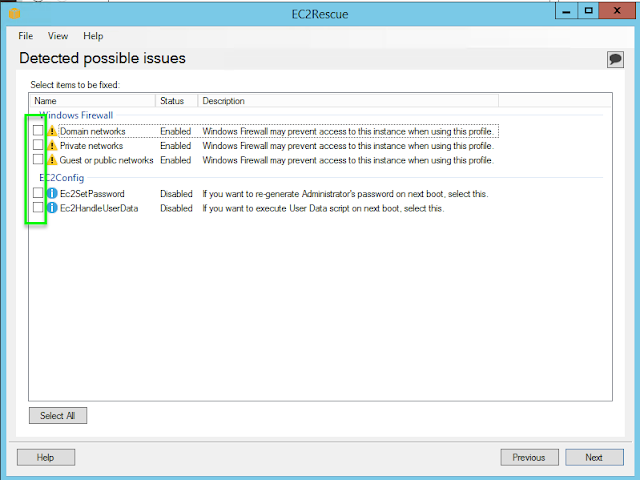Image resolution: width=640 pixels, height=480 pixels.
Task: Click description about executing User Data script
Action: point(323,208)
